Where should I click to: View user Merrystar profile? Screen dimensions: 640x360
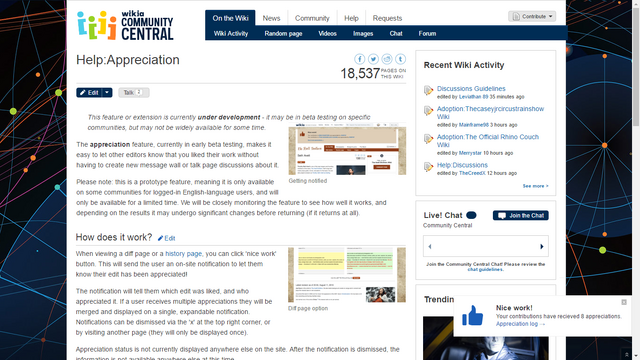(470, 153)
